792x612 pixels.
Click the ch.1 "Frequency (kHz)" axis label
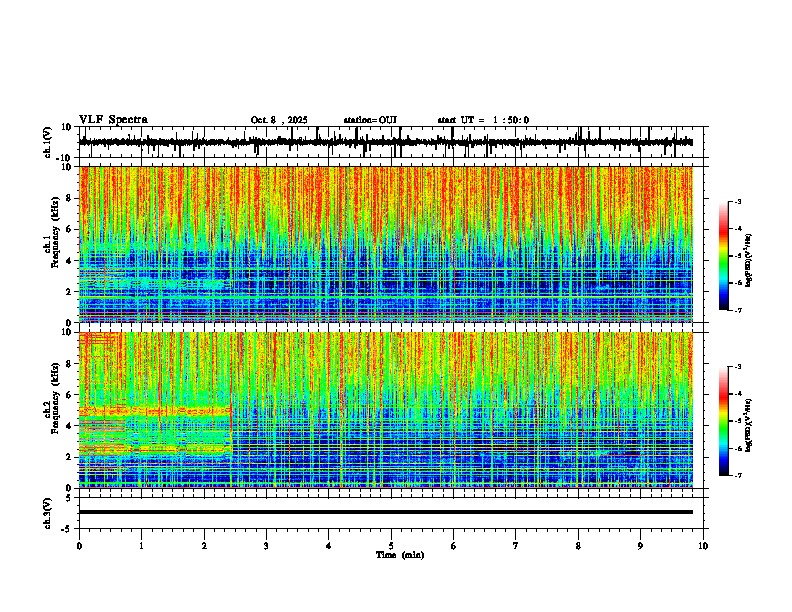pyautogui.click(x=56, y=232)
